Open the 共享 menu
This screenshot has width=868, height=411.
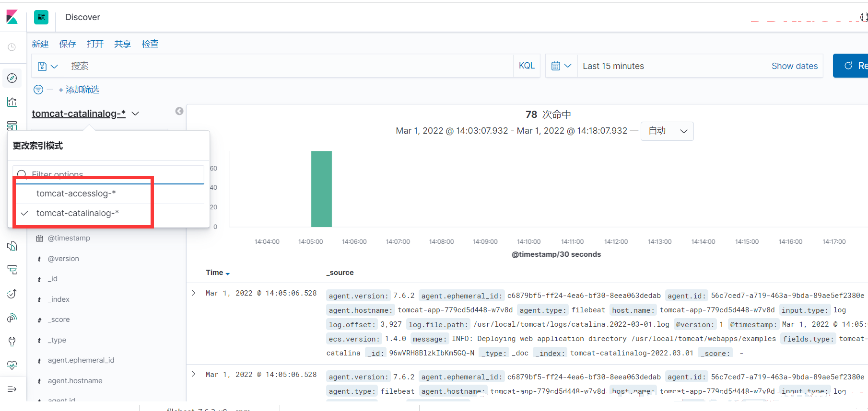123,44
